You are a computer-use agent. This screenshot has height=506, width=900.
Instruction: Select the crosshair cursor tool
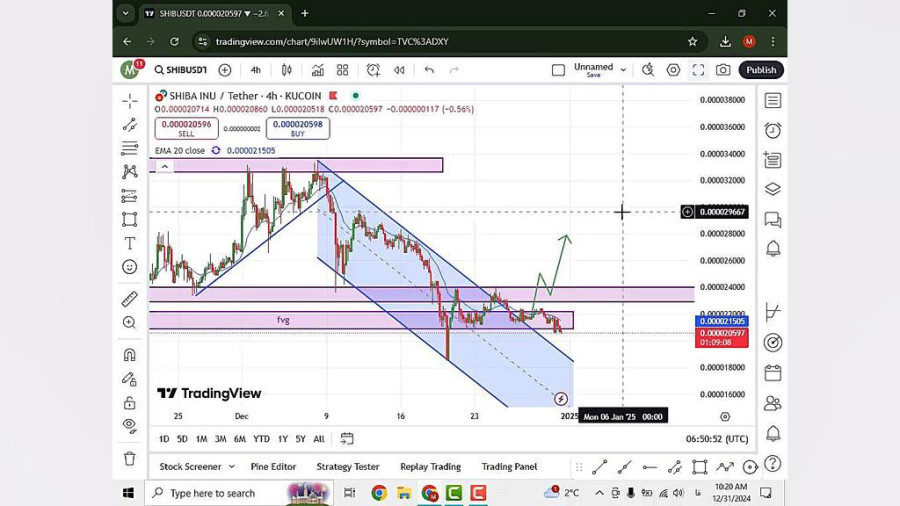pos(130,101)
